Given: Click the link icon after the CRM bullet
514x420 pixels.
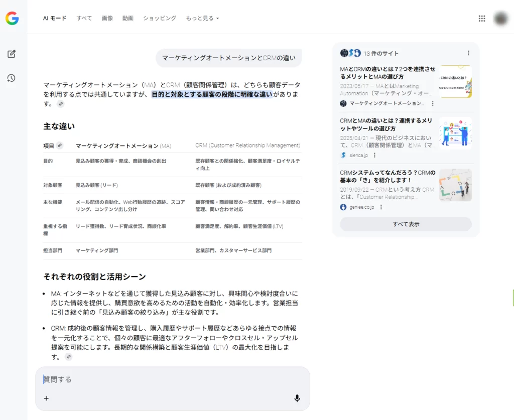Looking at the screenshot, I should click(x=68, y=357).
